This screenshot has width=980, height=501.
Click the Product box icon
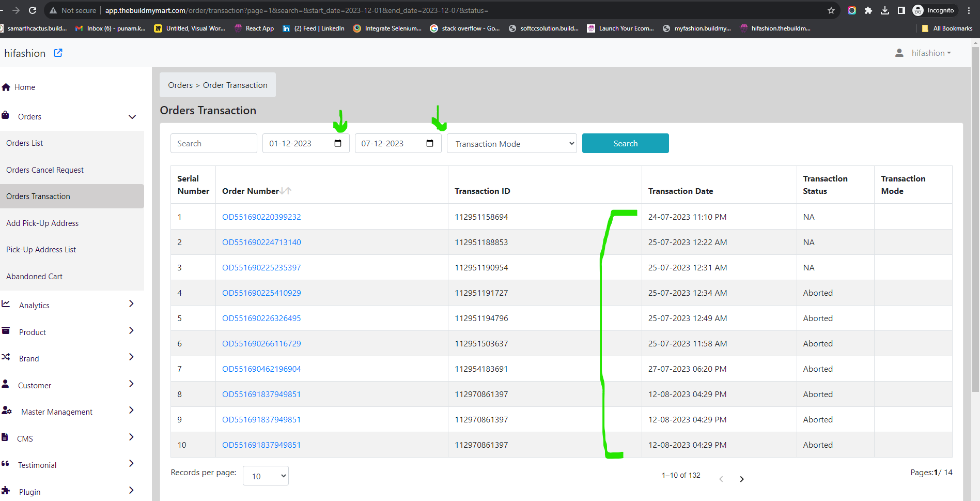(x=6, y=330)
